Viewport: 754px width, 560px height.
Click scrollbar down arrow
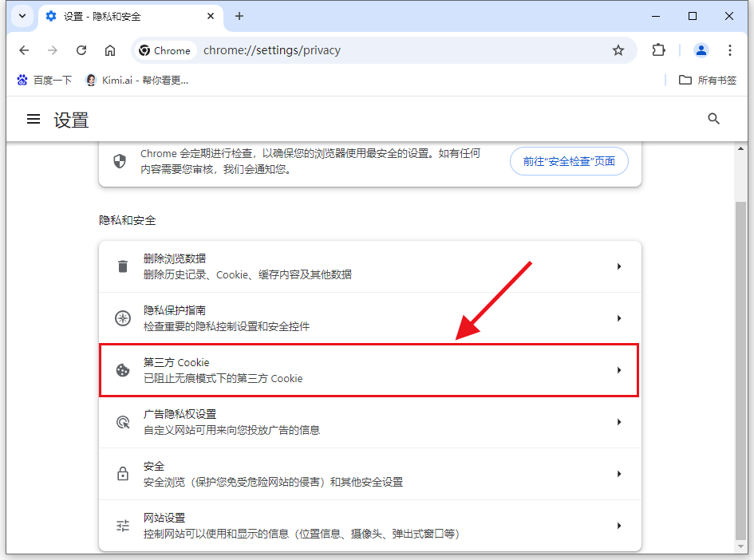pos(740,547)
